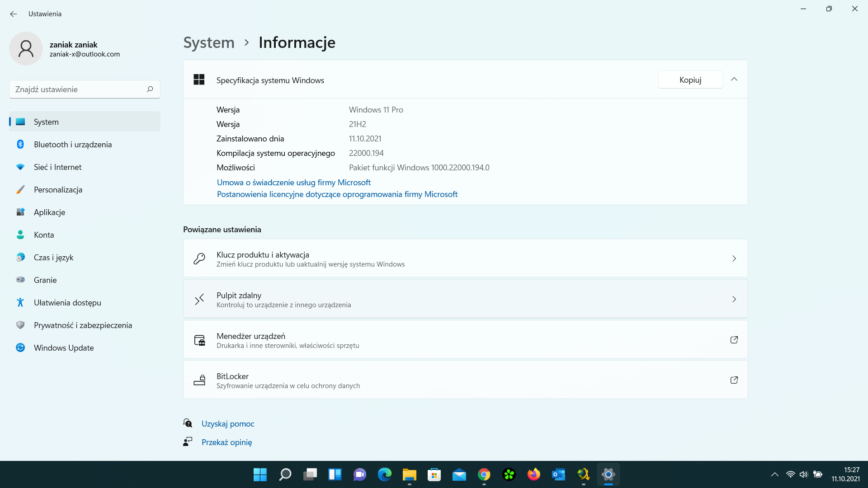Click the Kopiuj button

(x=690, y=80)
